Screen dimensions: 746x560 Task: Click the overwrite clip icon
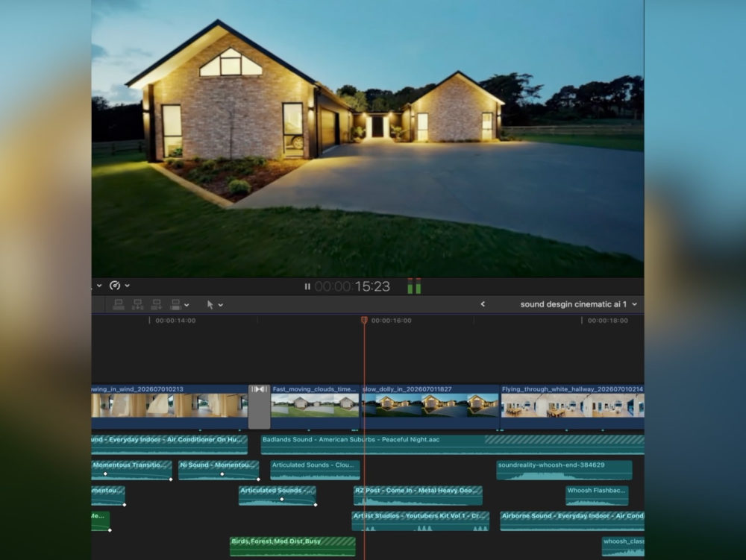[175, 304]
